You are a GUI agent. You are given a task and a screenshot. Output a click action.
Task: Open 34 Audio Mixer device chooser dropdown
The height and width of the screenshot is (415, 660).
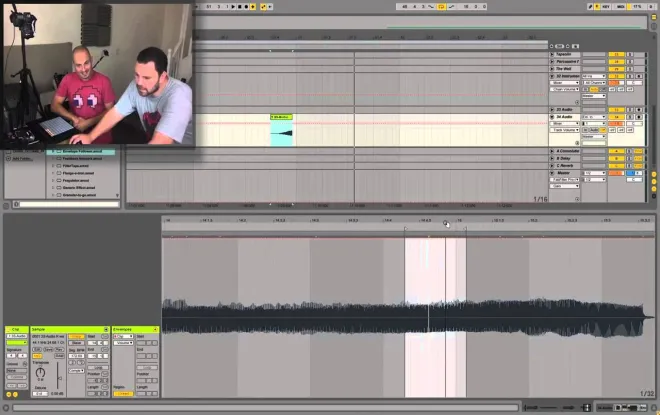point(564,123)
